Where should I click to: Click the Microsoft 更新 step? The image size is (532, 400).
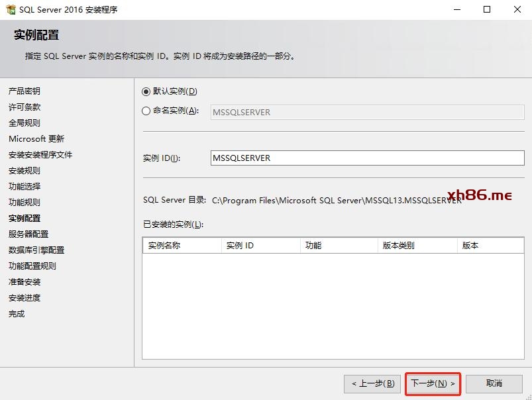[x=36, y=139]
